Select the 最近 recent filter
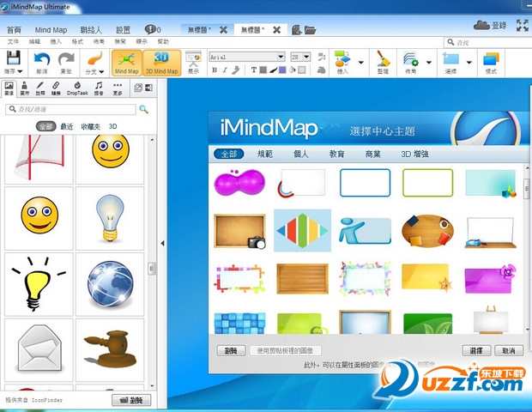 [x=67, y=126]
